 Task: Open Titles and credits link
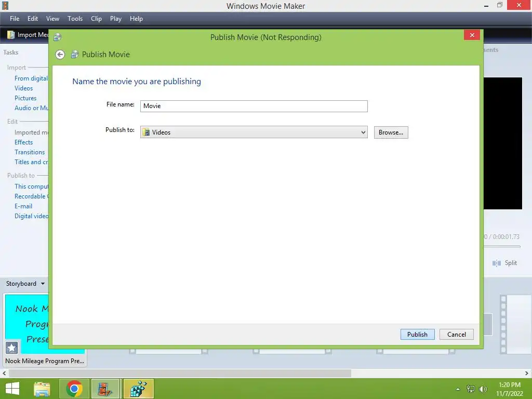click(32, 162)
